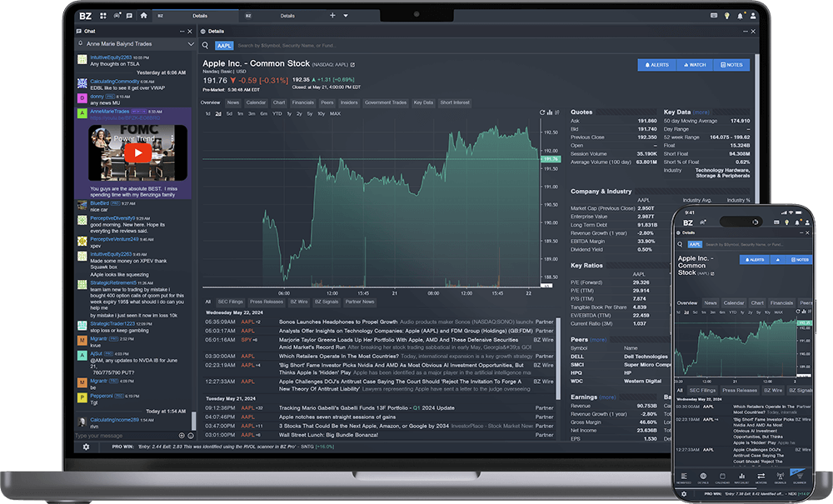833x504 pixels.
Task: Select the 5d chart range on the laptop
Action: [229, 113]
